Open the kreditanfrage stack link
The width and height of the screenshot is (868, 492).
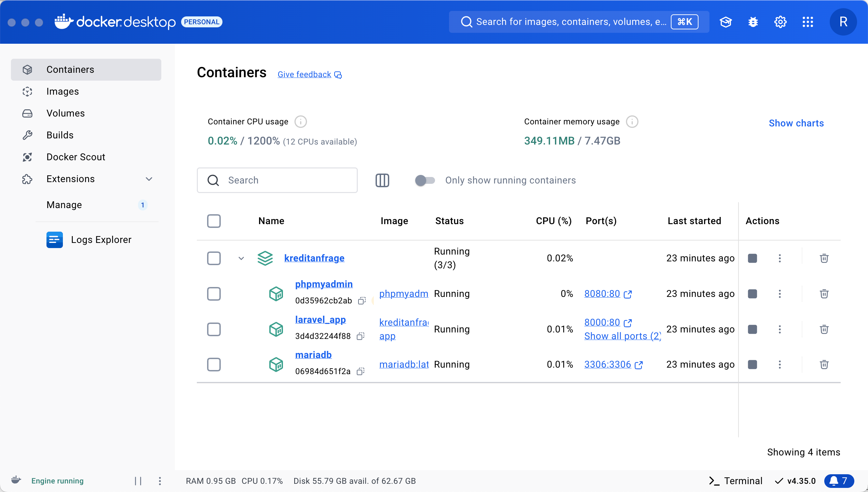pyautogui.click(x=314, y=258)
